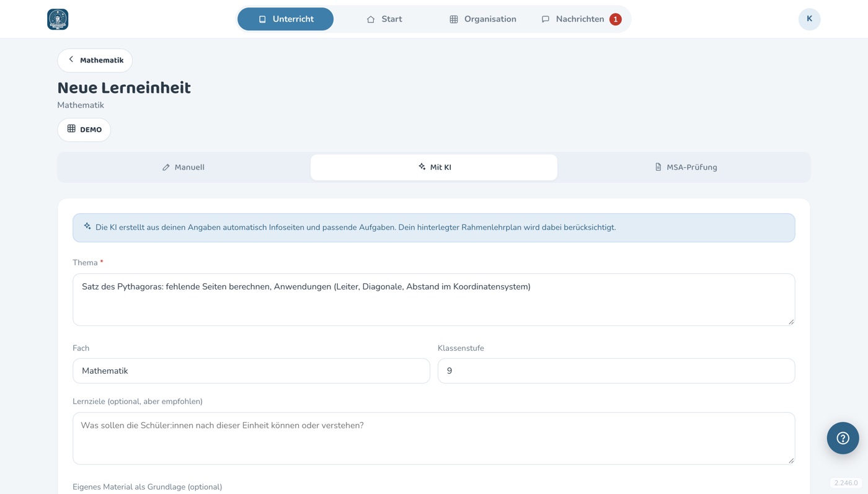Image resolution: width=868 pixels, height=494 pixels.
Task: Click the KI info banner text
Action: 356,227
